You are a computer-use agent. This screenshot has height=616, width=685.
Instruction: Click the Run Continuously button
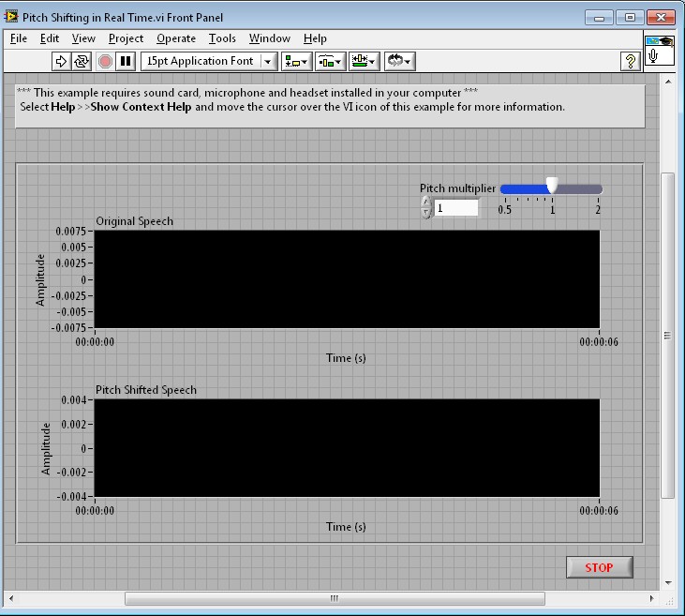82,61
